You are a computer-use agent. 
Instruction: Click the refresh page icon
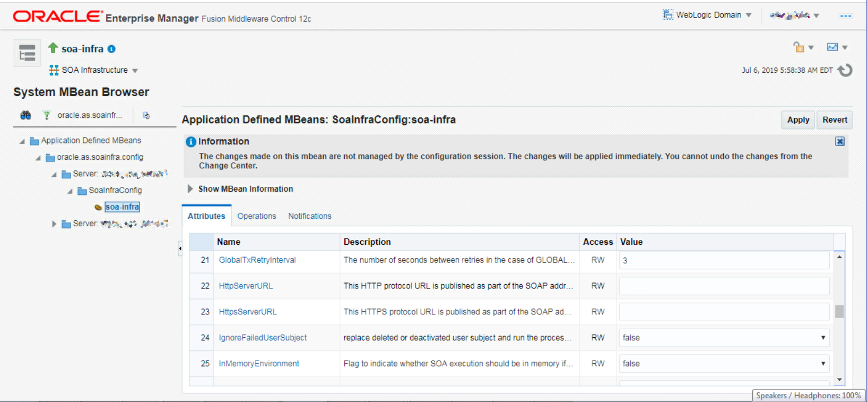click(845, 70)
